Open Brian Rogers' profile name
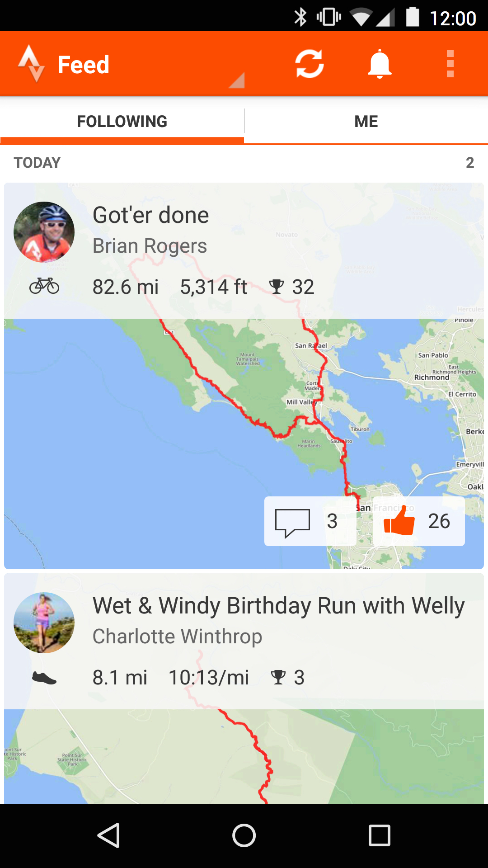Image resolution: width=488 pixels, height=868 pixels. (x=150, y=246)
